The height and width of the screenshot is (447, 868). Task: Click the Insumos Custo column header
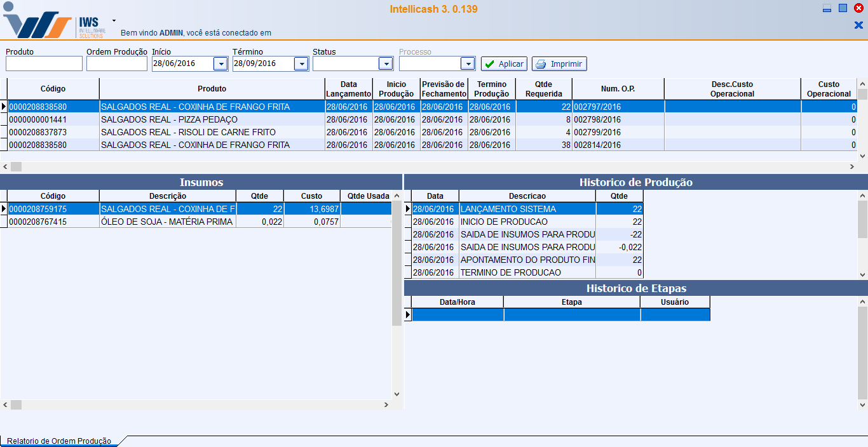[x=311, y=196]
